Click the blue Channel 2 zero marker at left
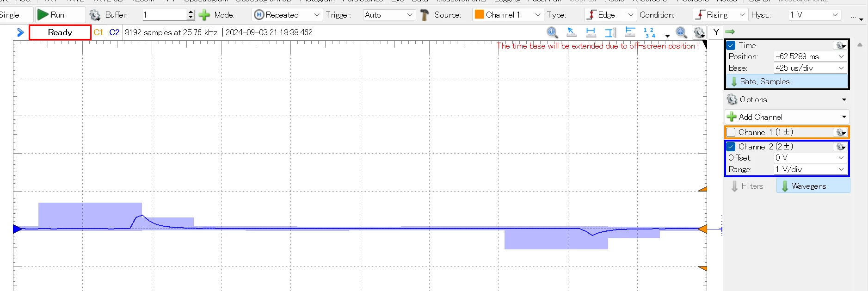This screenshot has height=291, width=868. tap(18, 229)
